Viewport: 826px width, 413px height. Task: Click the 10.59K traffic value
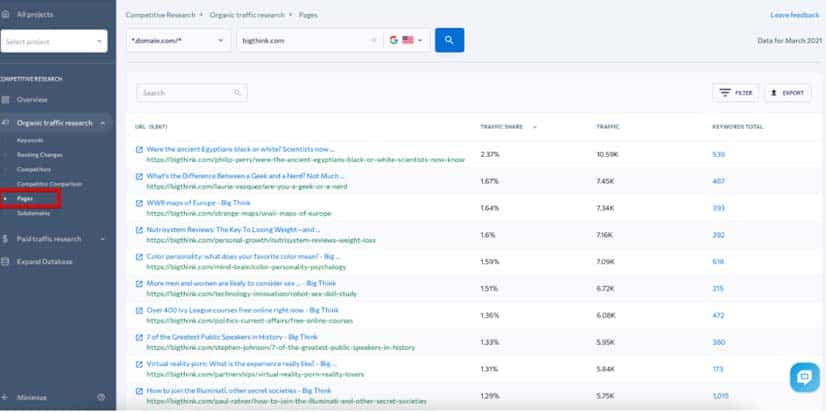click(606, 154)
